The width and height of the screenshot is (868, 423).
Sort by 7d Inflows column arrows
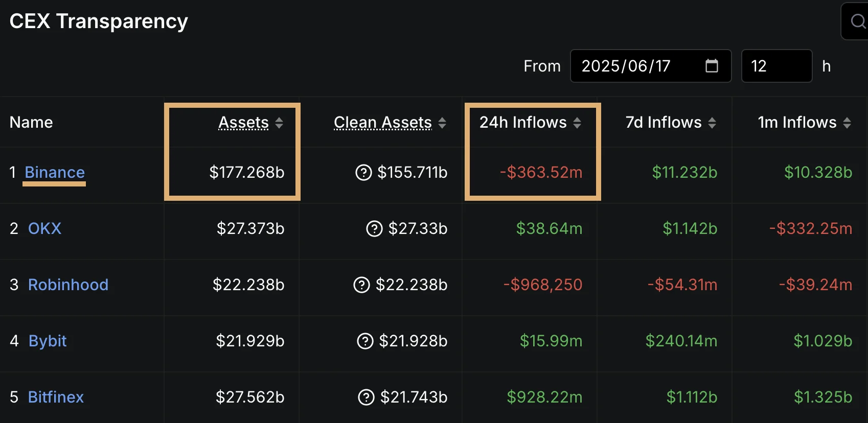tap(712, 123)
